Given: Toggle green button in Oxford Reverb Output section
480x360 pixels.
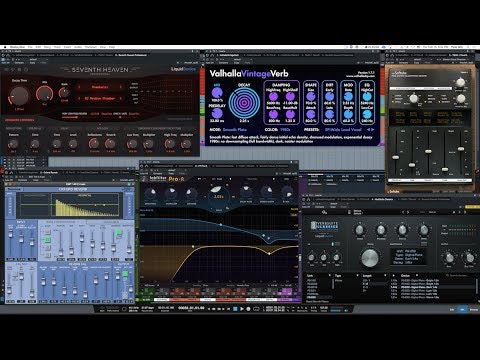Looking at the screenshot, I should coord(125,274).
